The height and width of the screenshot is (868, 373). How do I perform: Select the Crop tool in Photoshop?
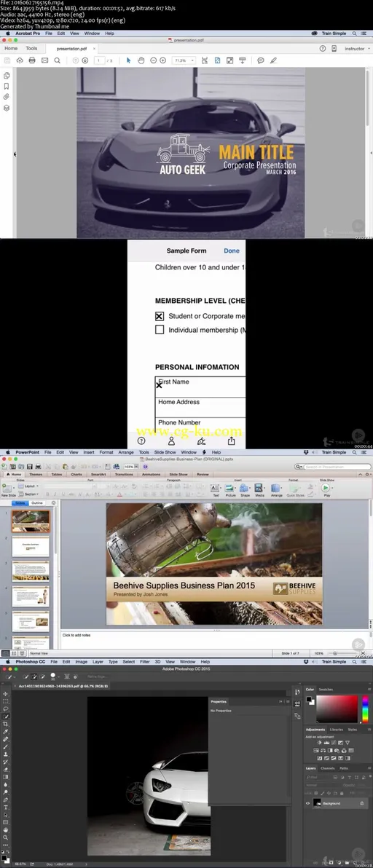click(6, 724)
